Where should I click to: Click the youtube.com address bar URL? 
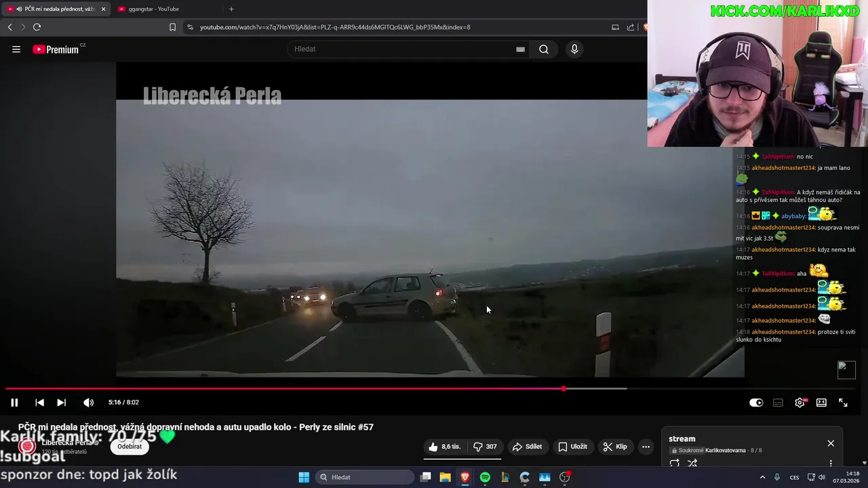[x=335, y=27]
